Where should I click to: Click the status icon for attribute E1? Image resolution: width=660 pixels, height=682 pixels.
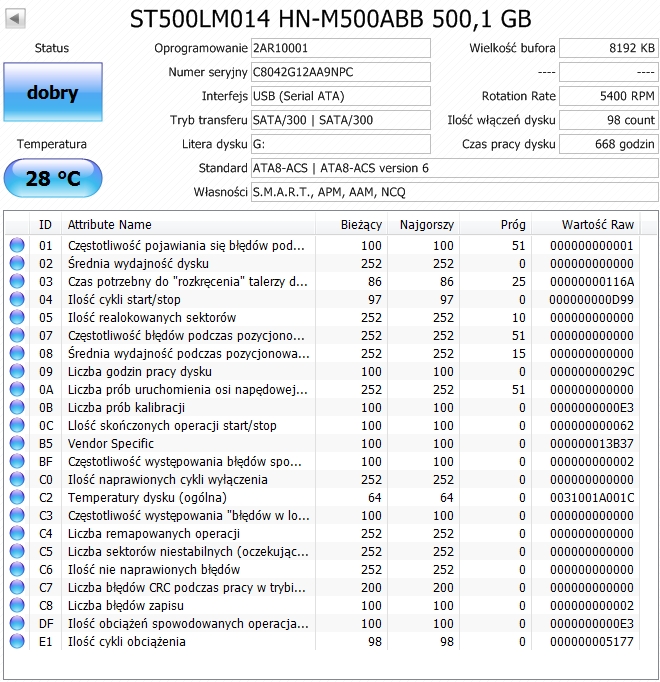(x=17, y=642)
